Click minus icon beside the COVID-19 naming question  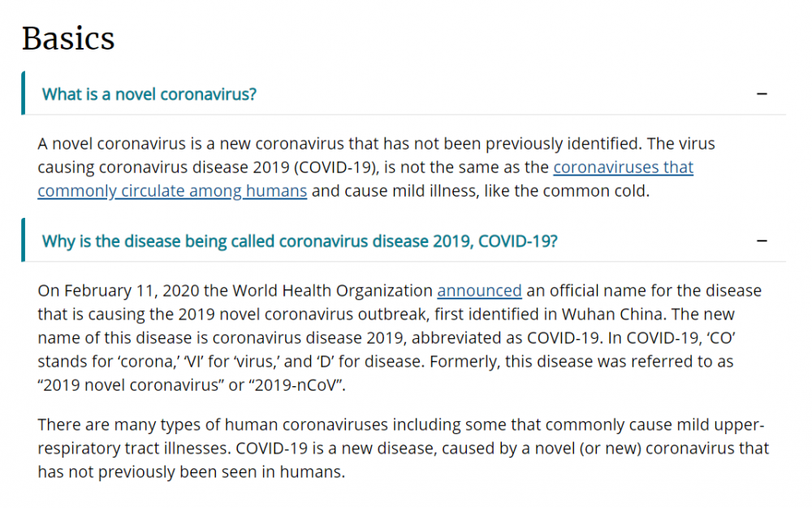(x=762, y=241)
